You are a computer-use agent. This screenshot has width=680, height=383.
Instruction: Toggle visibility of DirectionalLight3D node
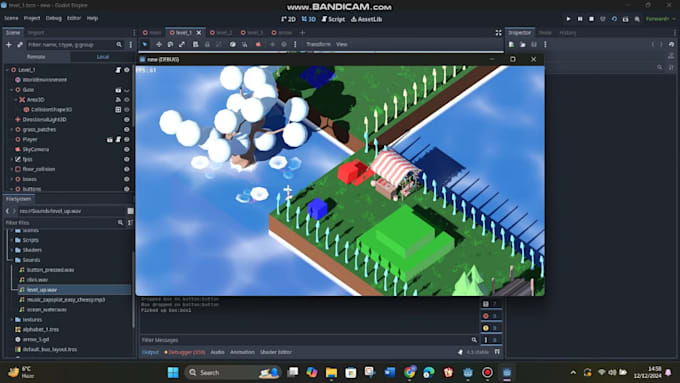click(x=127, y=120)
